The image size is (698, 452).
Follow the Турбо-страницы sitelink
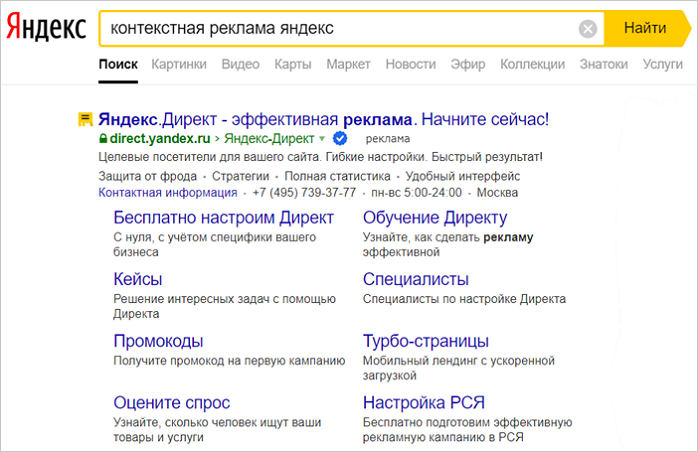click(426, 341)
